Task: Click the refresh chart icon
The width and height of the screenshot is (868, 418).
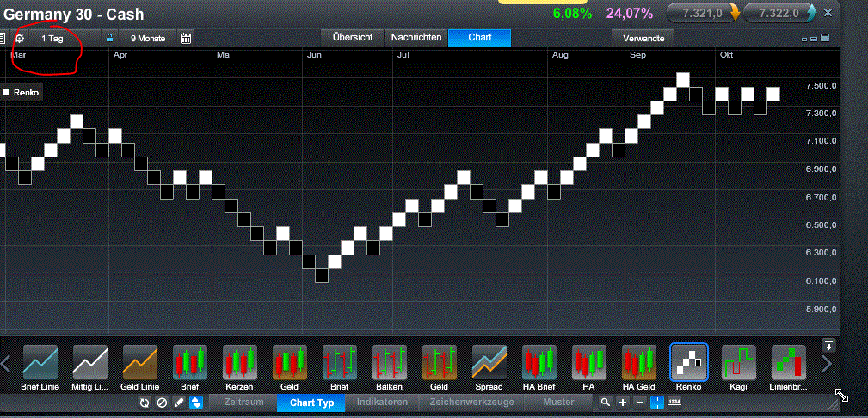Action: point(145,403)
